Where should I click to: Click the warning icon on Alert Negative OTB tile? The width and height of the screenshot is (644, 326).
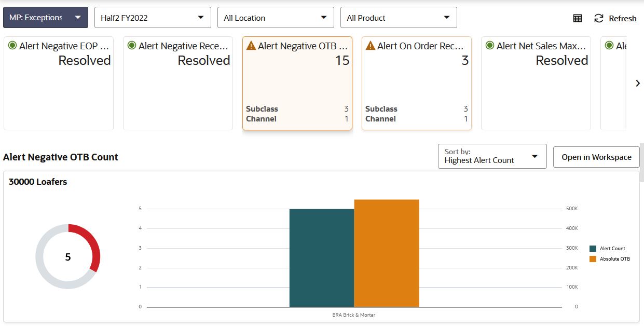[x=252, y=46]
